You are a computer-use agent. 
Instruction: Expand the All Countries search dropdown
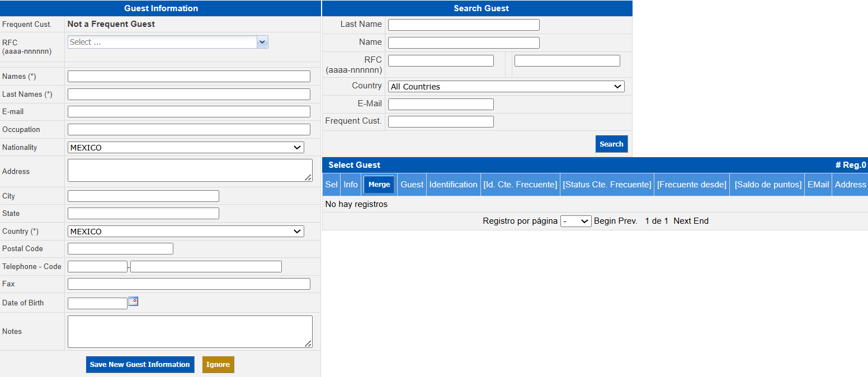point(506,87)
